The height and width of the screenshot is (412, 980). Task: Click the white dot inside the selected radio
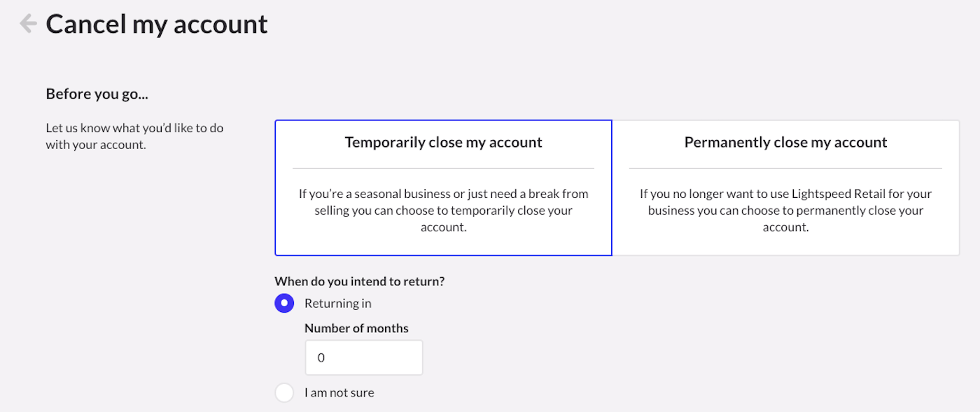pyautogui.click(x=284, y=303)
